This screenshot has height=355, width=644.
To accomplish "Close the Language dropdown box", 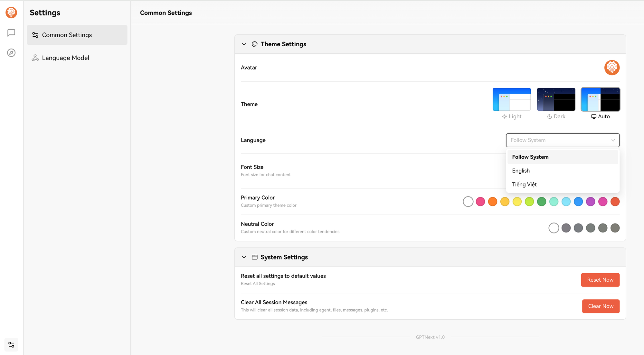I will [563, 140].
